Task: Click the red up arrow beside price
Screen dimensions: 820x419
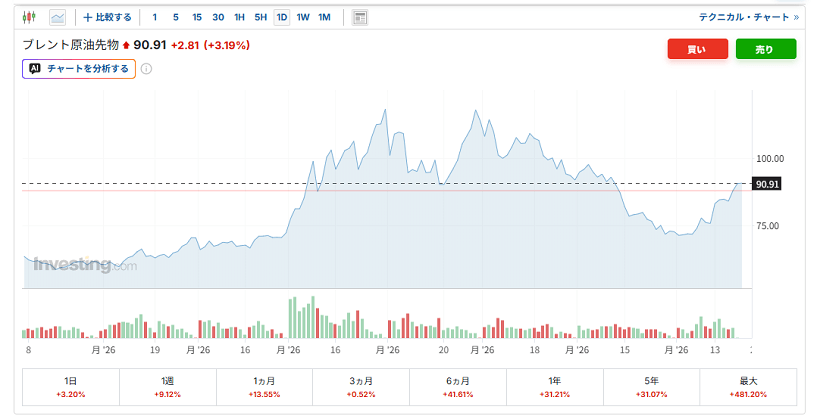Action: pos(126,46)
